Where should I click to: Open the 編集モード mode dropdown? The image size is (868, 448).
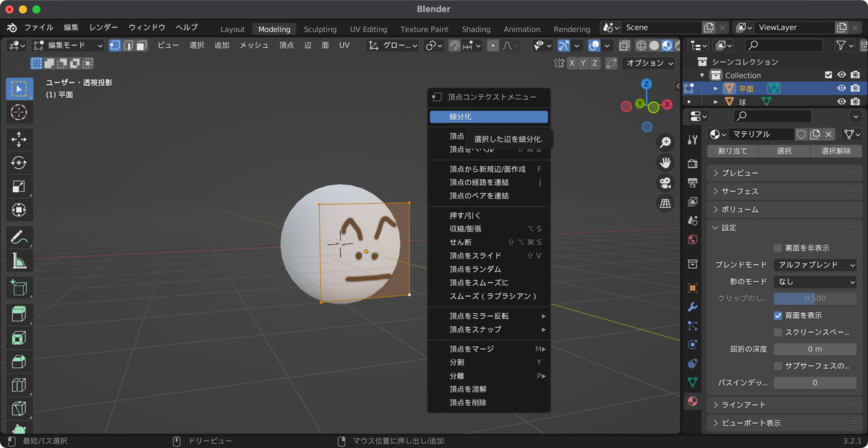69,46
